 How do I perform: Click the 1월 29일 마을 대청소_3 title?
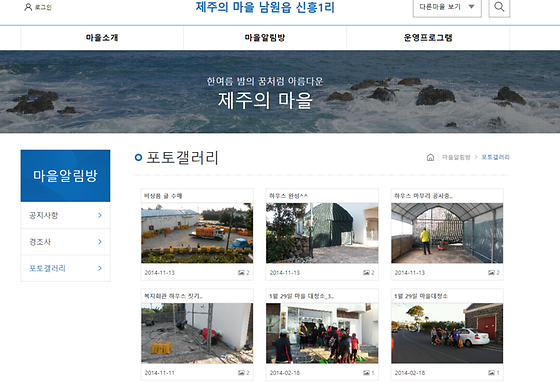coord(301,296)
